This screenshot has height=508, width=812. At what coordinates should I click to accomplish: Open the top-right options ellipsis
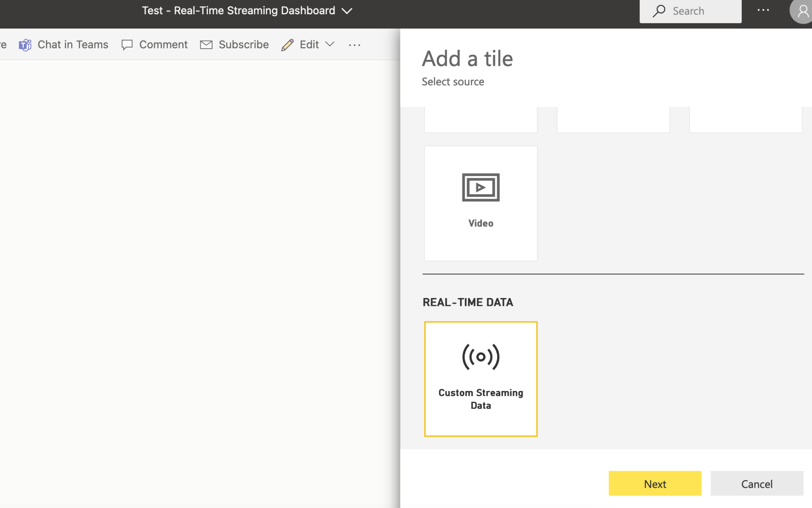coord(763,10)
